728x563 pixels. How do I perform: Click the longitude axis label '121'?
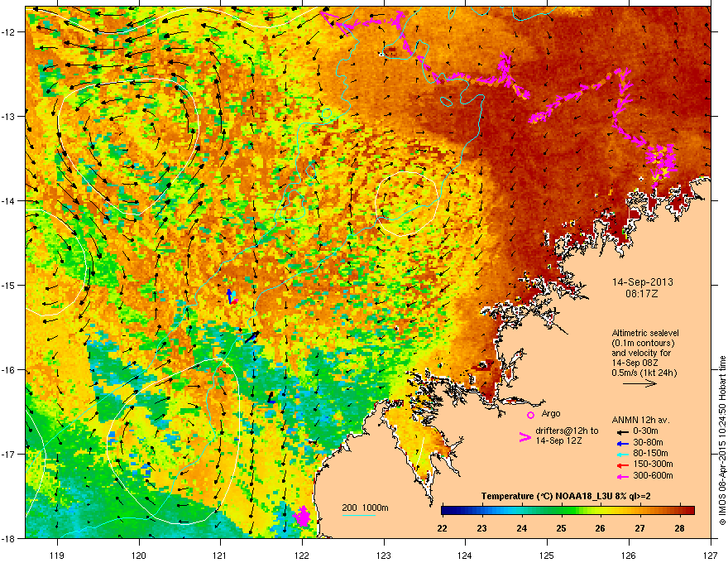(x=220, y=555)
